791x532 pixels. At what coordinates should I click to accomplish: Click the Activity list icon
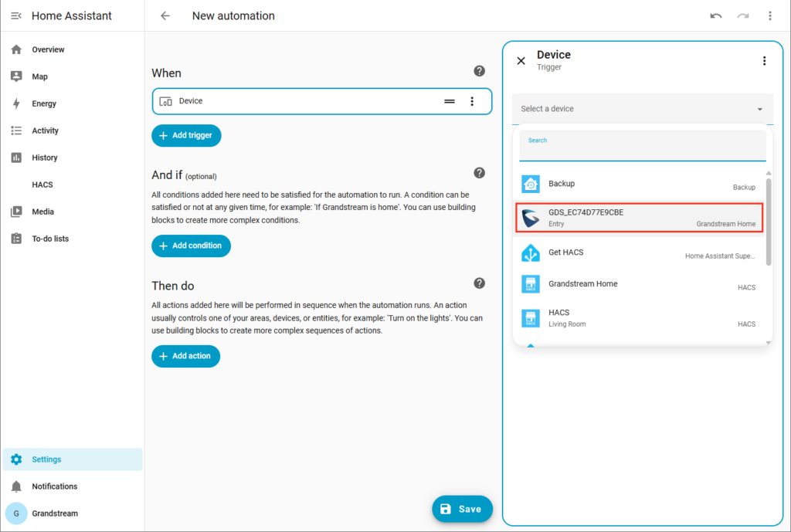pyautogui.click(x=16, y=130)
